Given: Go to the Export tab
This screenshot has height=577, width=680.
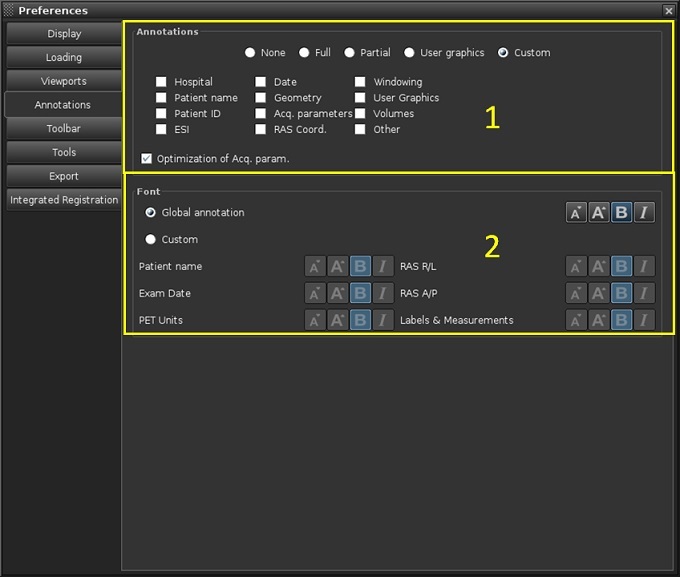Looking at the screenshot, I should pos(64,176).
